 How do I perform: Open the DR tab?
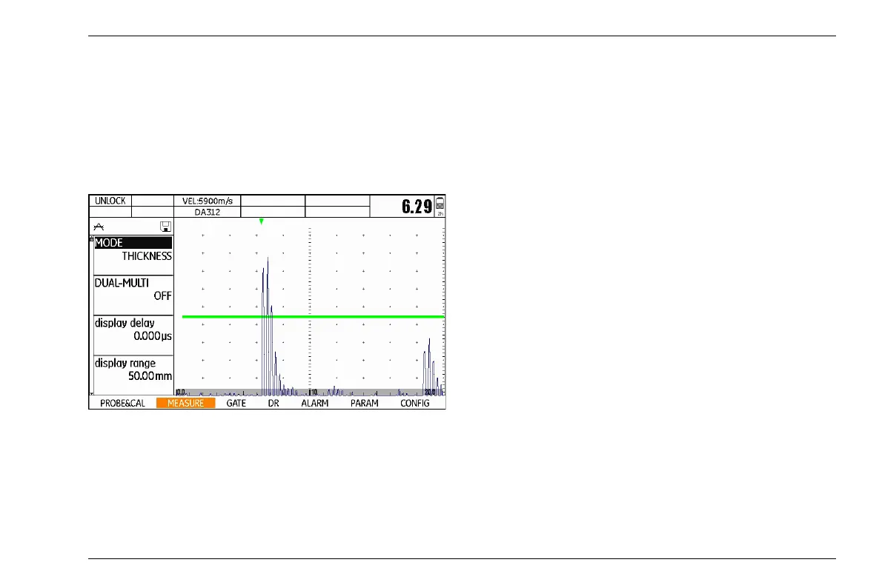(273, 403)
